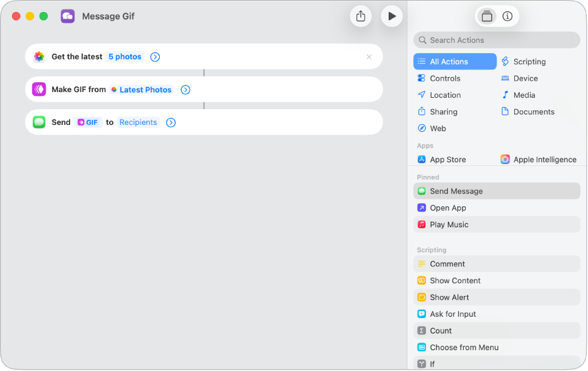Run the shortcut with the play button
Viewport: 588px width, 371px height.
click(392, 16)
